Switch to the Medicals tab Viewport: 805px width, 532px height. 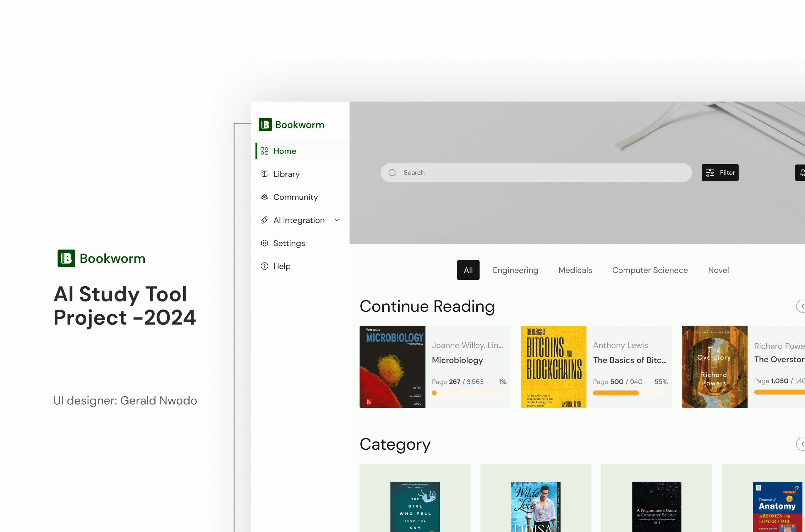coord(575,270)
